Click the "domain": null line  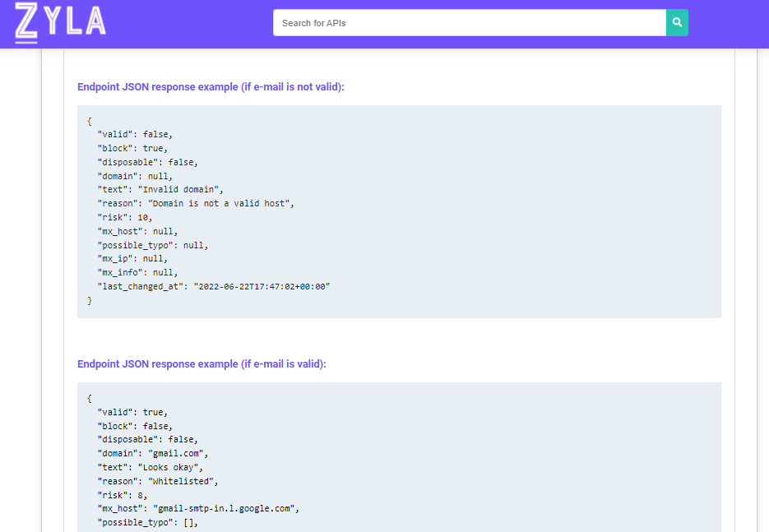tap(135, 176)
